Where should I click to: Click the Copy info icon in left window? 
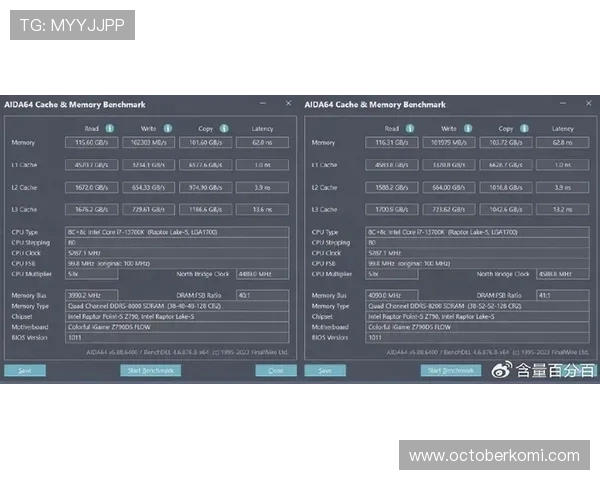[x=224, y=129]
